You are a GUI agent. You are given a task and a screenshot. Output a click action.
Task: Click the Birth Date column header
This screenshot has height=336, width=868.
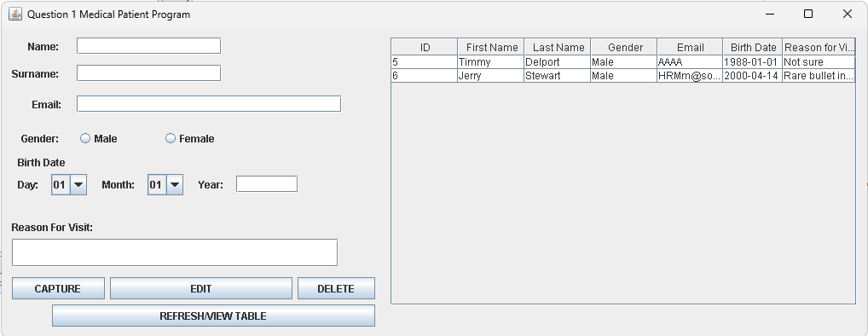click(x=753, y=47)
